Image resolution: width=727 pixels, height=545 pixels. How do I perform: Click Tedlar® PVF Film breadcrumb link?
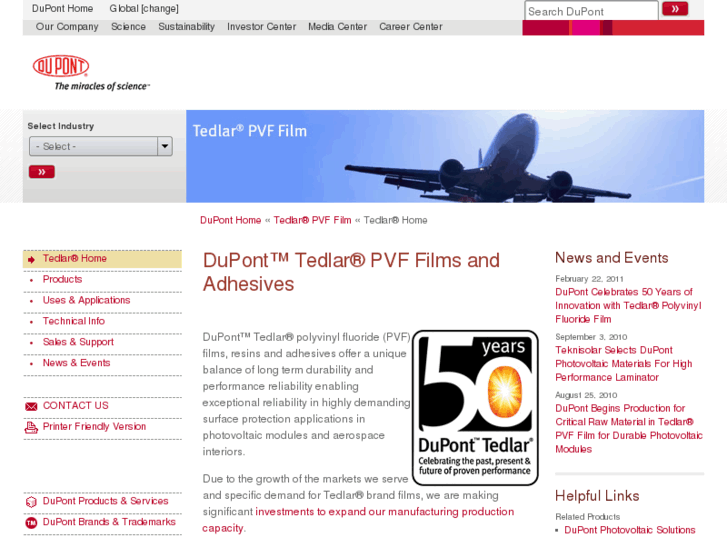(312, 220)
